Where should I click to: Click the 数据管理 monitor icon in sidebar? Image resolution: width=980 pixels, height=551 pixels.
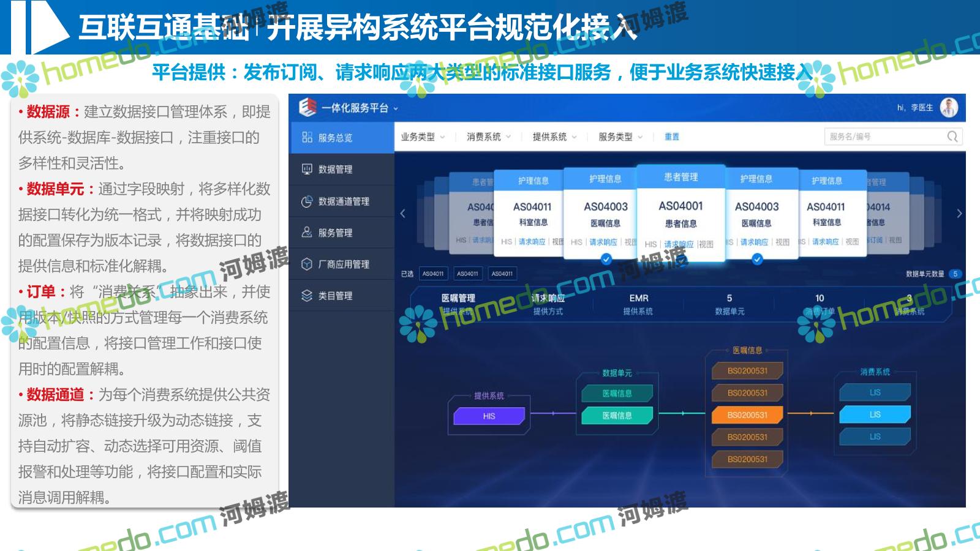coord(307,169)
